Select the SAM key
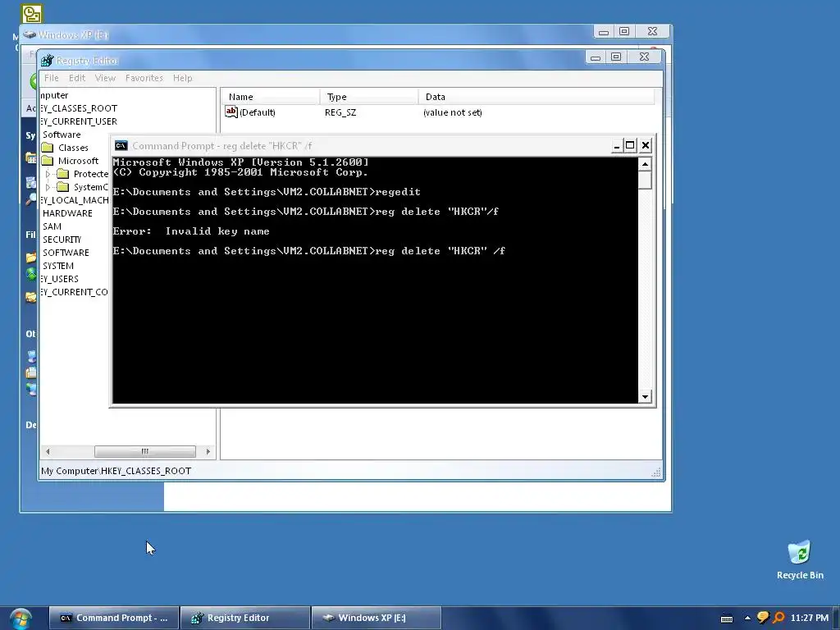The width and height of the screenshot is (840, 630). (52, 226)
